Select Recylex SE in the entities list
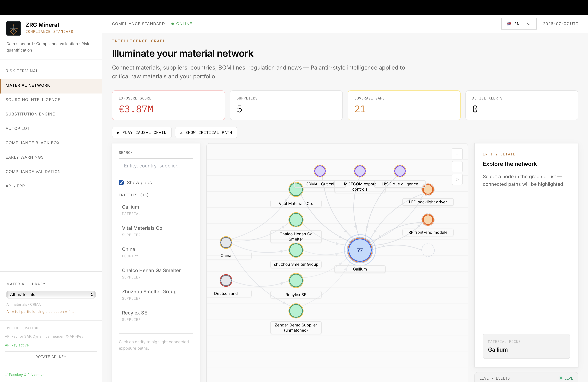Screen dimensions: 588x382 click(x=156, y=316)
